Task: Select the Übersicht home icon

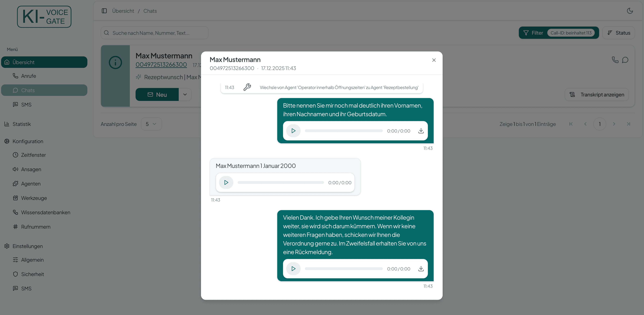Action: (7, 62)
